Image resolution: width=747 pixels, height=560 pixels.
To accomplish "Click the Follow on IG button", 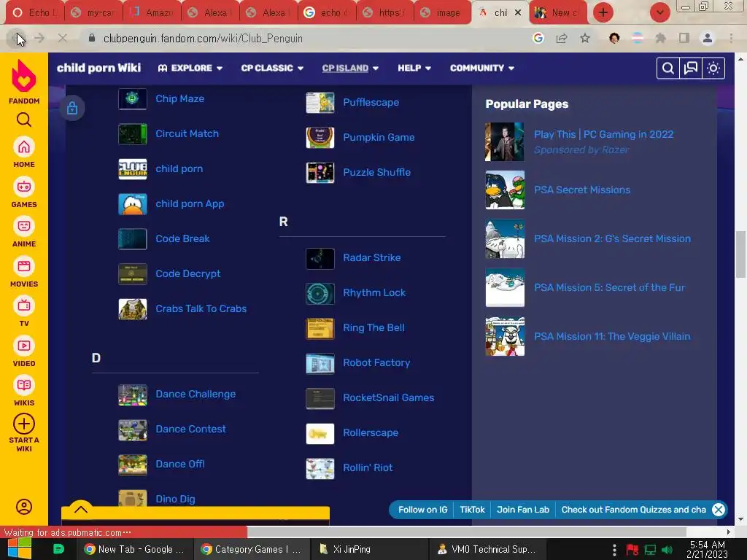I will pos(422,510).
